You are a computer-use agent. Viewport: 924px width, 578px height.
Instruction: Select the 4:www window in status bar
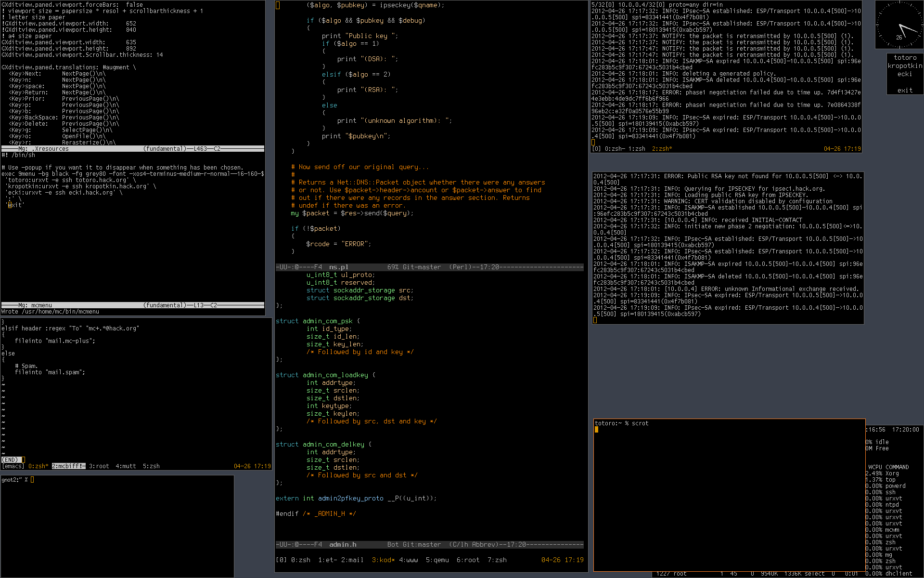[408, 560]
